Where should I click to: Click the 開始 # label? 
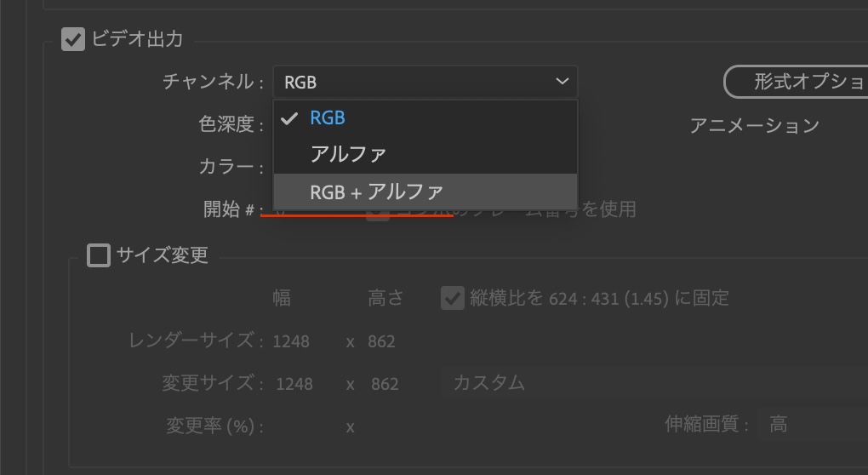click(228, 209)
